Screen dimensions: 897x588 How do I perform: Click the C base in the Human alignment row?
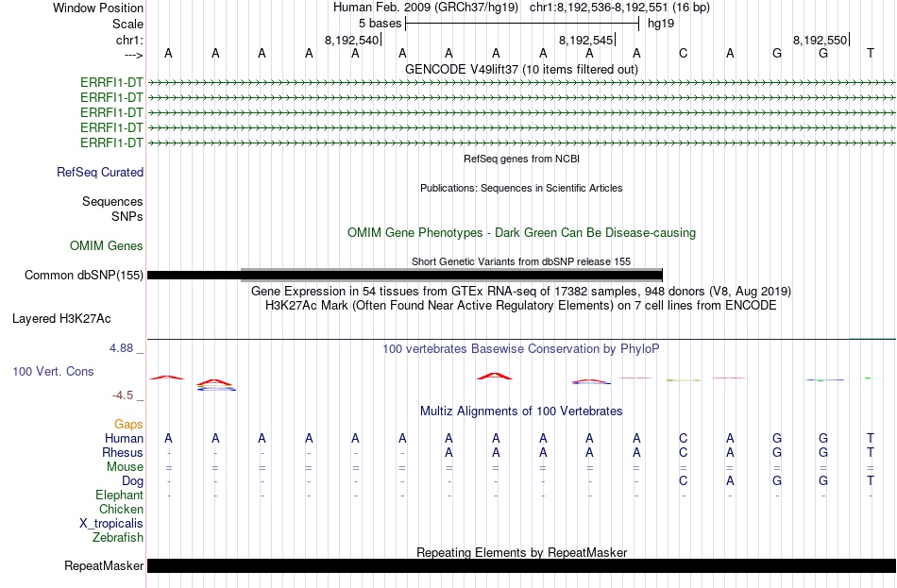point(683,439)
